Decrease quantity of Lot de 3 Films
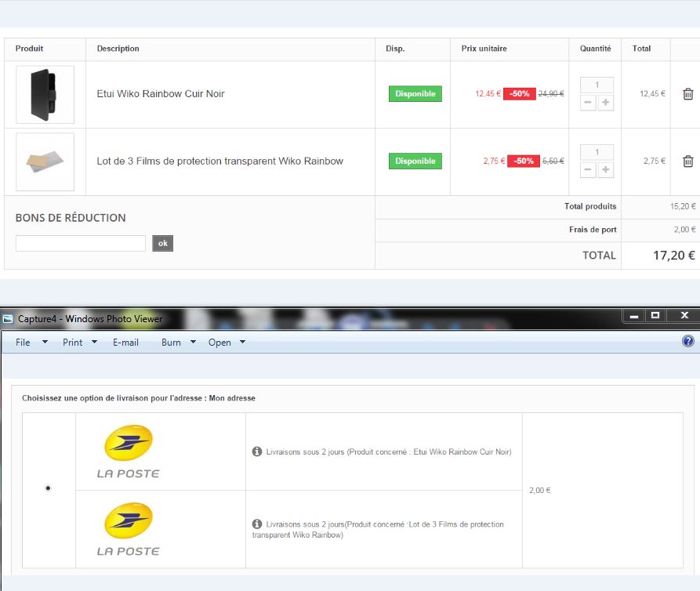Viewport: 700px width, 591px height. (588, 169)
